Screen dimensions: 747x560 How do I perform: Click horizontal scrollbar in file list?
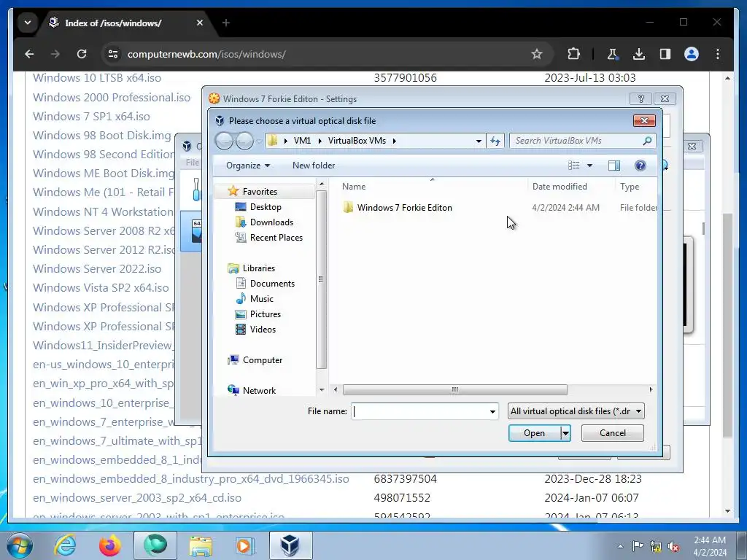tap(455, 389)
